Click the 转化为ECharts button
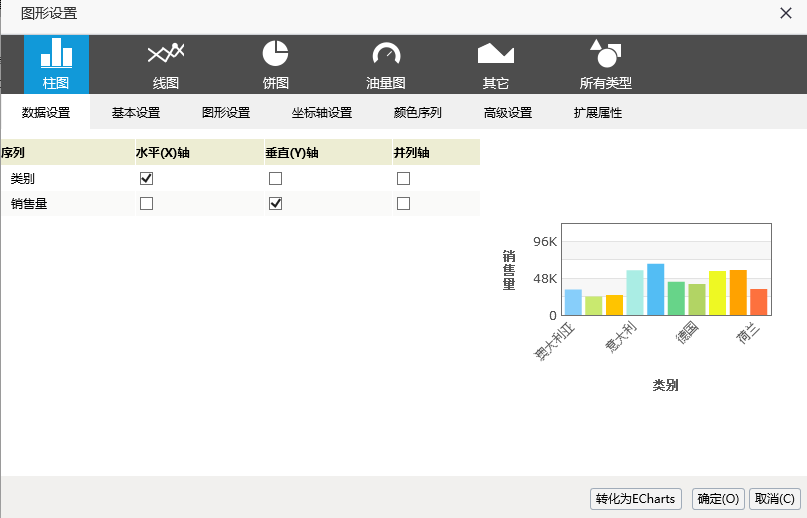This screenshot has height=518, width=807. pyautogui.click(x=636, y=499)
